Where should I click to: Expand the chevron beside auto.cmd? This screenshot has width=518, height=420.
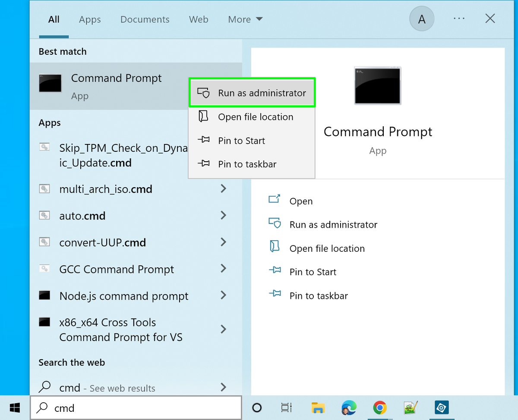pyautogui.click(x=224, y=216)
